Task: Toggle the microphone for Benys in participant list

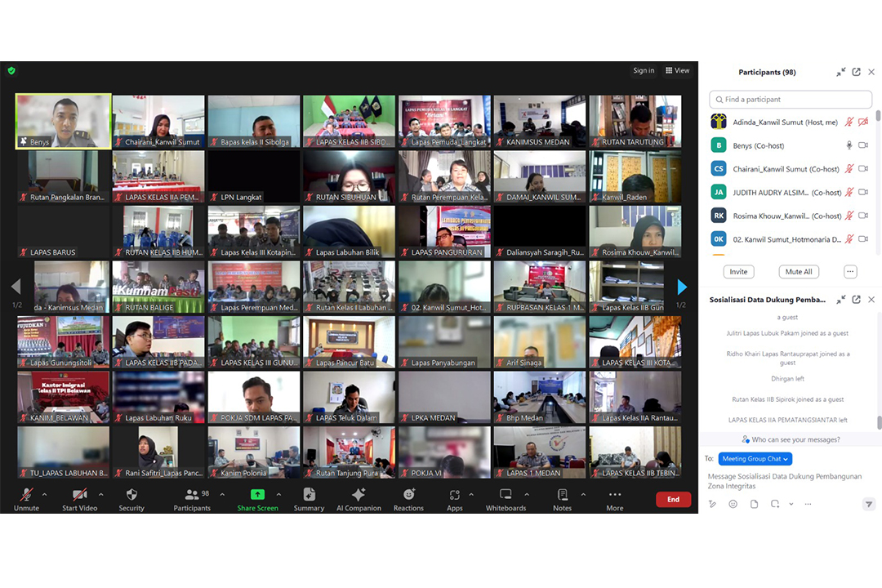Action: pos(849,145)
